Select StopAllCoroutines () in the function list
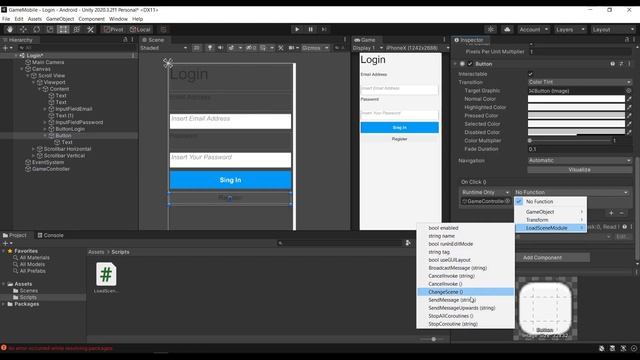 pyautogui.click(x=465, y=316)
